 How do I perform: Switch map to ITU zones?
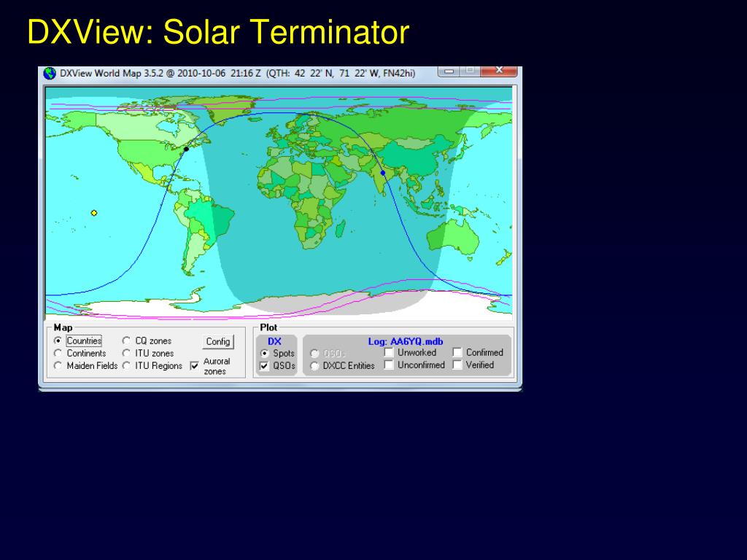(x=126, y=354)
